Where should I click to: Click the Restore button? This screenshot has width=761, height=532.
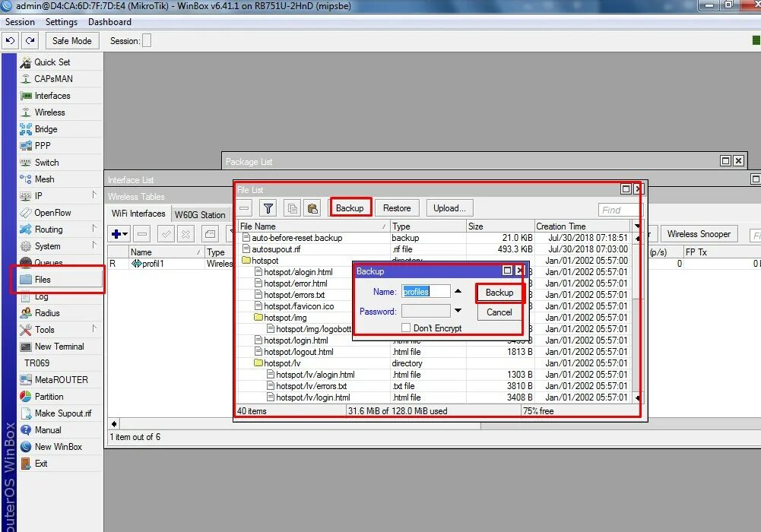(x=397, y=208)
